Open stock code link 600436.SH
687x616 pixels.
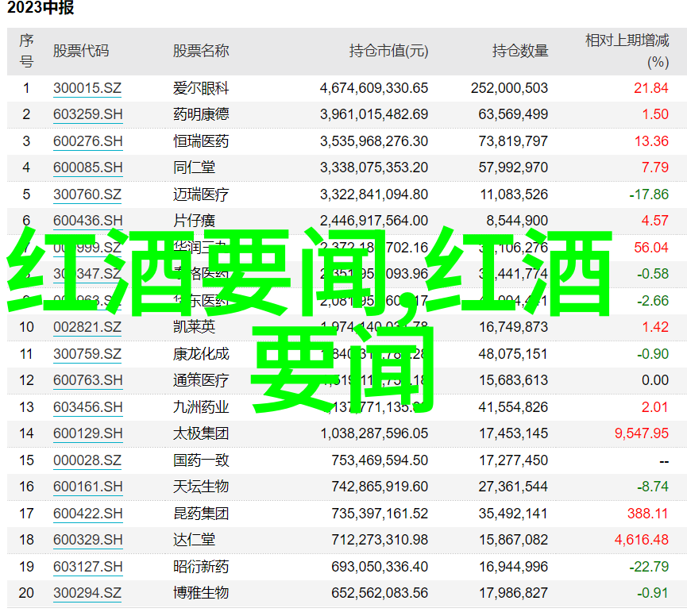pyautogui.click(x=87, y=221)
